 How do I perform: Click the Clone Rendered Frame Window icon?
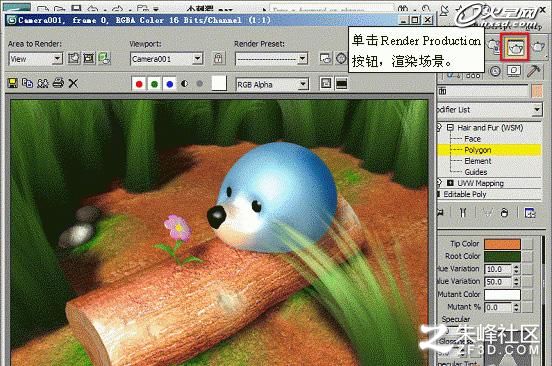coord(43,83)
